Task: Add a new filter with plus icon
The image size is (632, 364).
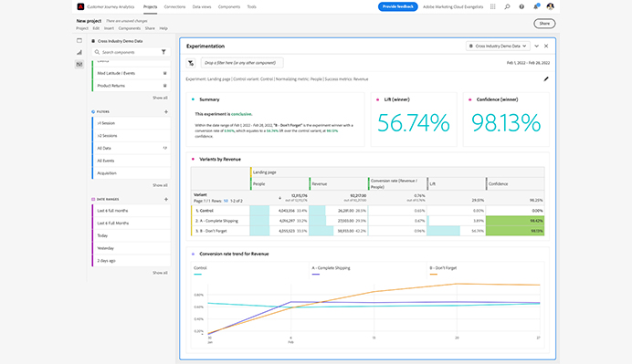Action: coord(166,111)
